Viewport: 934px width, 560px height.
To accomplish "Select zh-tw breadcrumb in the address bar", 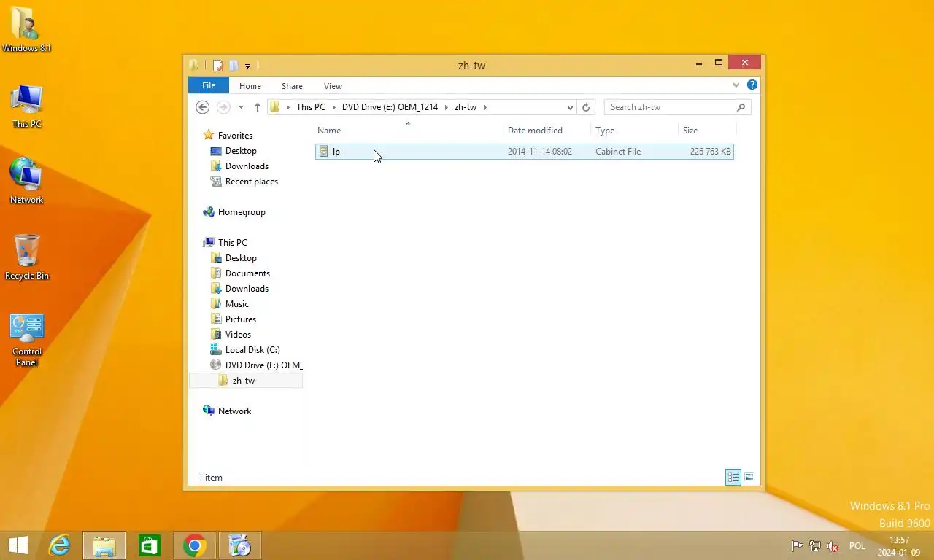I will click(x=466, y=107).
